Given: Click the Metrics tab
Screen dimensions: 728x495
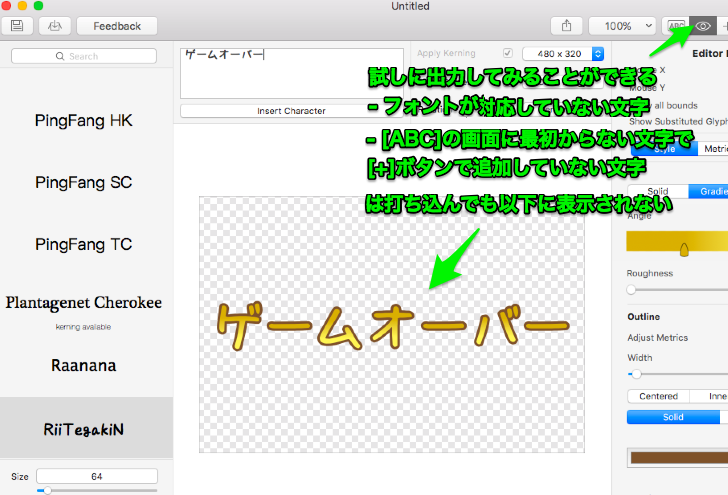Looking at the screenshot, I should coord(714,149).
